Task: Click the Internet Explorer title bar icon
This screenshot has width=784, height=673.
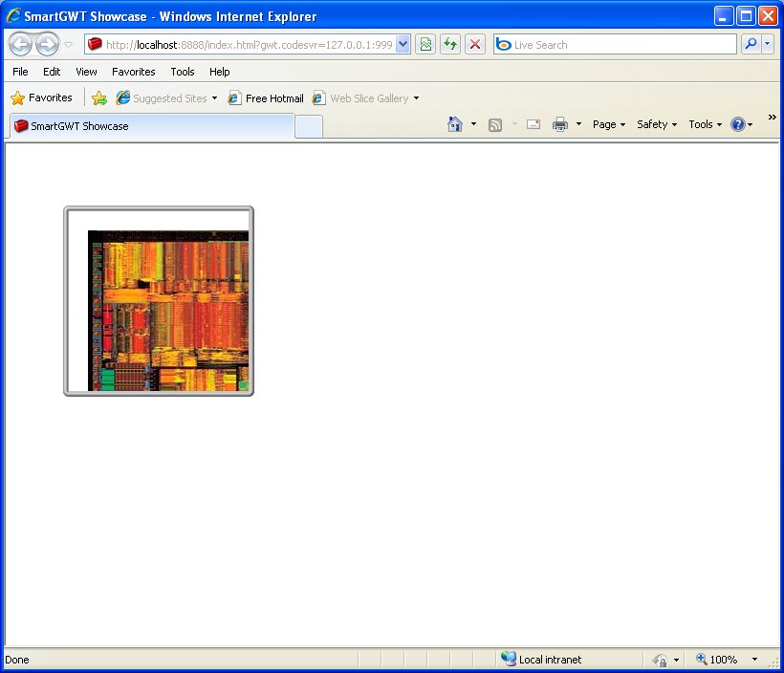Action: (13, 15)
